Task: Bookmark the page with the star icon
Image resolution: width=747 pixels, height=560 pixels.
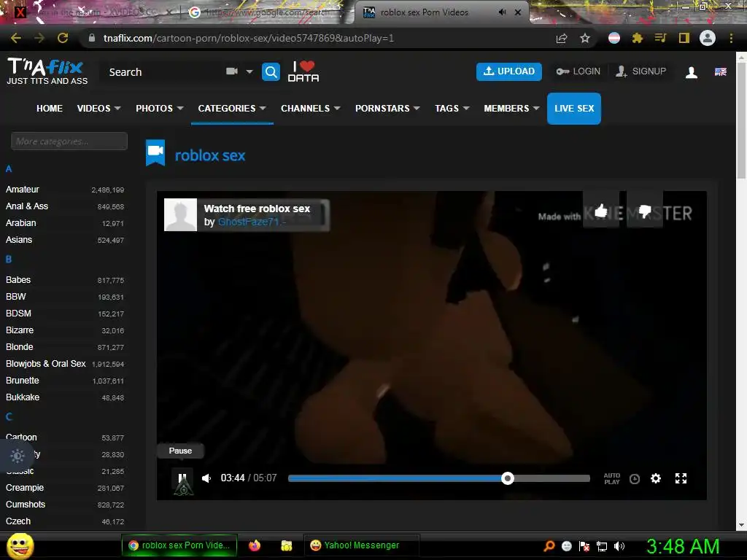Action: (585, 38)
